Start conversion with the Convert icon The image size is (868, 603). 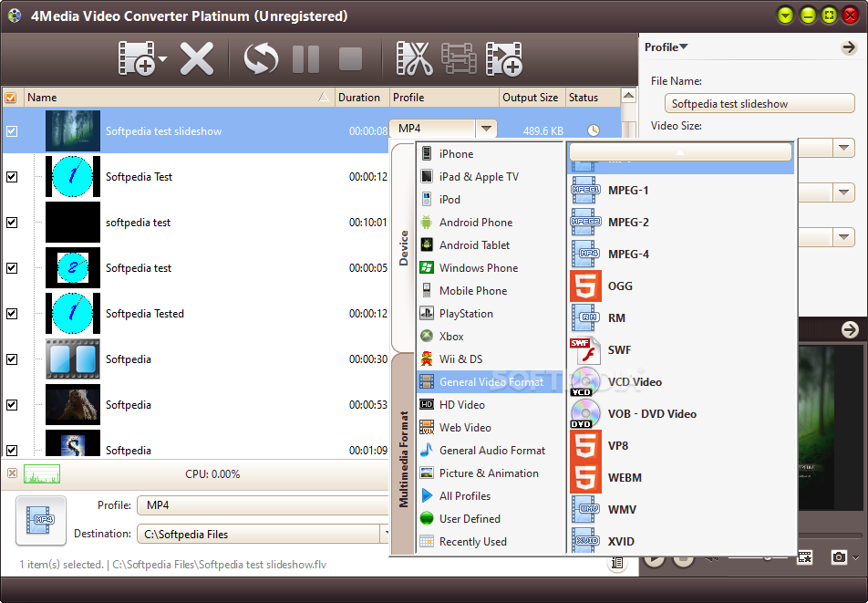tap(261, 58)
